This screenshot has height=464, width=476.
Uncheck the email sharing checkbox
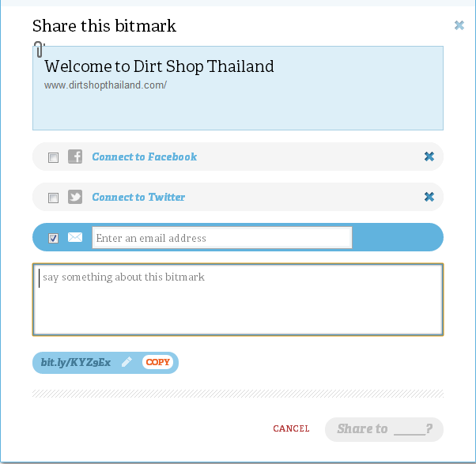[x=54, y=238]
